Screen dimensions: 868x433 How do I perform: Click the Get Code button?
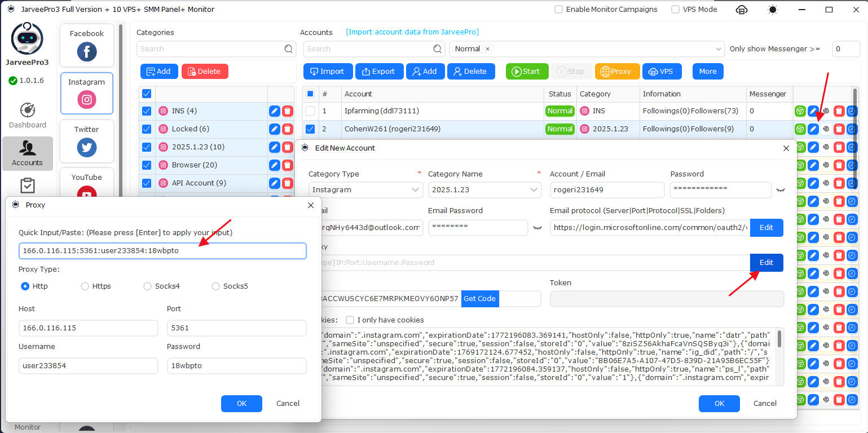point(479,299)
